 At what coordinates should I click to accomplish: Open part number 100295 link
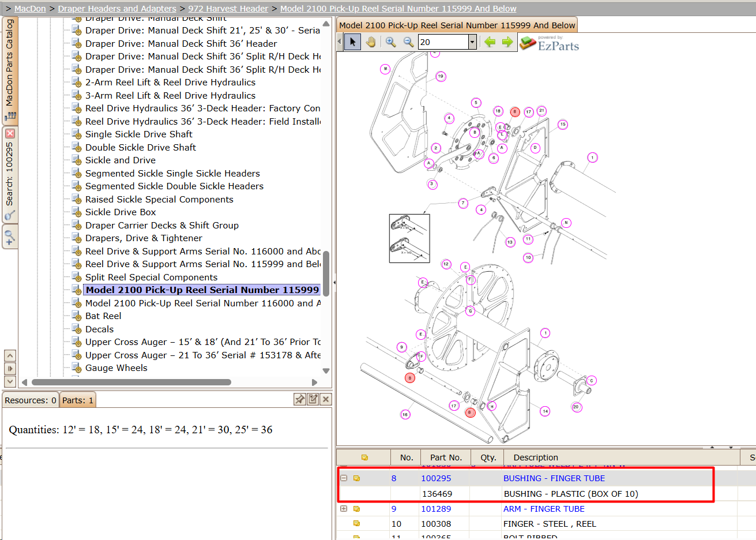click(x=436, y=478)
